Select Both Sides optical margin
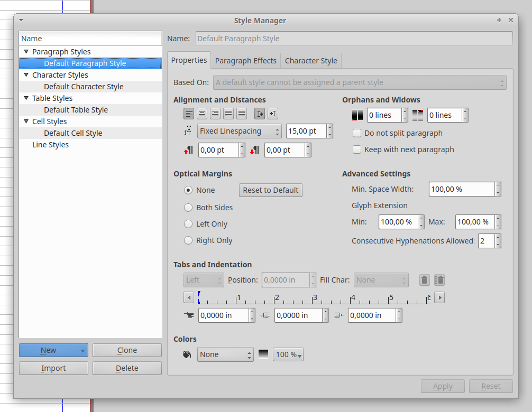The image size is (532, 412). tap(188, 208)
